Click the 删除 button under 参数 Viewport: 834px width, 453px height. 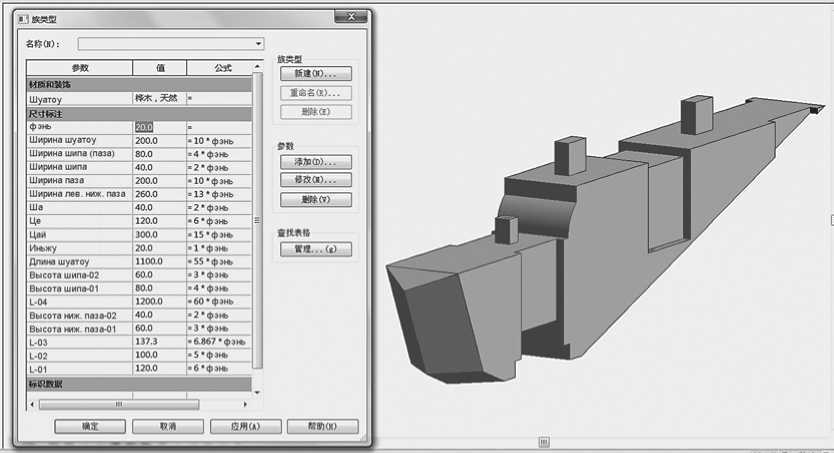point(316,199)
